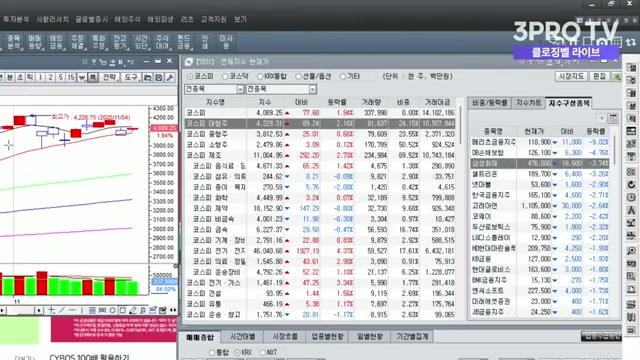Open the 기간별집계 tab
Image resolution: width=640 pixels, height=360 pixels.
pyautogui.click(x=412, y=337)
